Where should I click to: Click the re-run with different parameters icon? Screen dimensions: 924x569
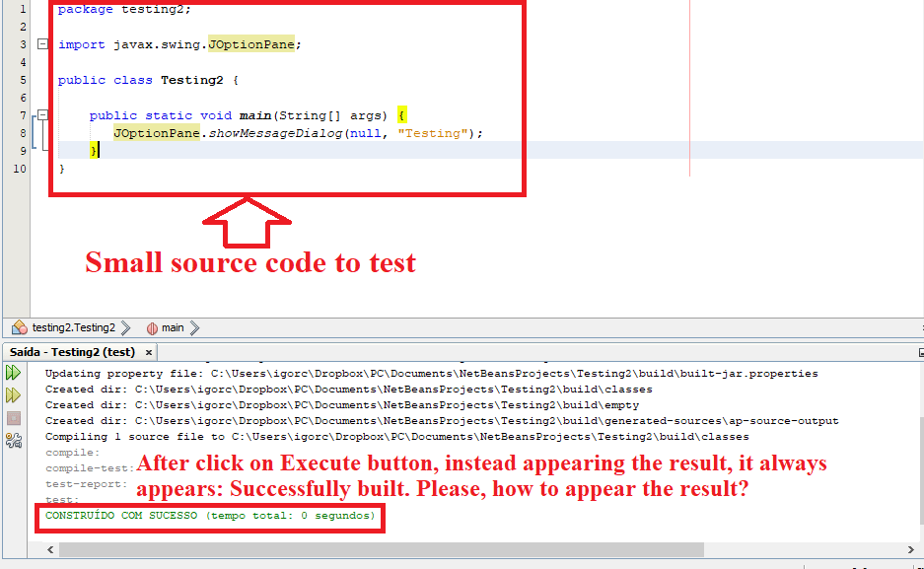coord(13,395)
